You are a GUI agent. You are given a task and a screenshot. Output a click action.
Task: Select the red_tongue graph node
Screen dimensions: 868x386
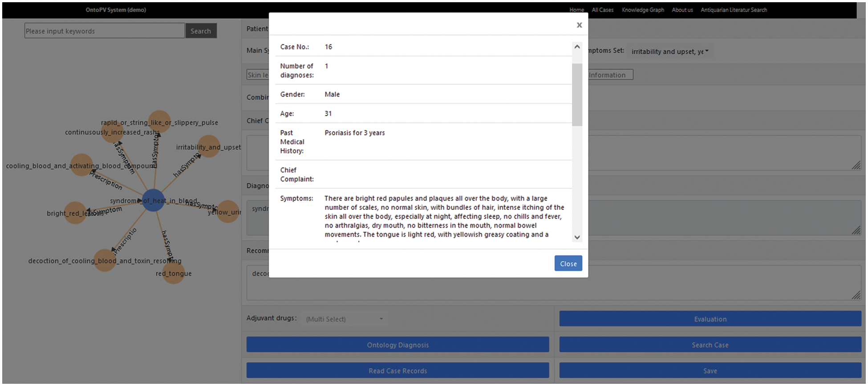174,273
